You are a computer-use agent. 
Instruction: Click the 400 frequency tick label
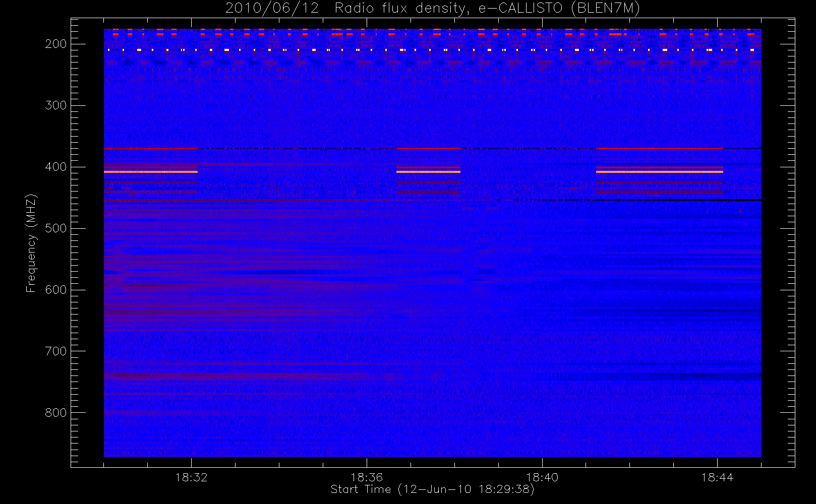[x=56, y=167]
